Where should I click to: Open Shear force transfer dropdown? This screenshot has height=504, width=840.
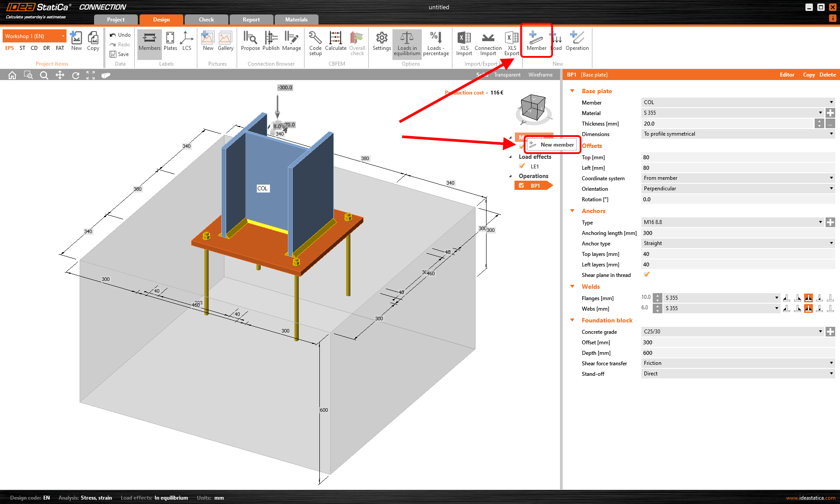pos(738,363)
